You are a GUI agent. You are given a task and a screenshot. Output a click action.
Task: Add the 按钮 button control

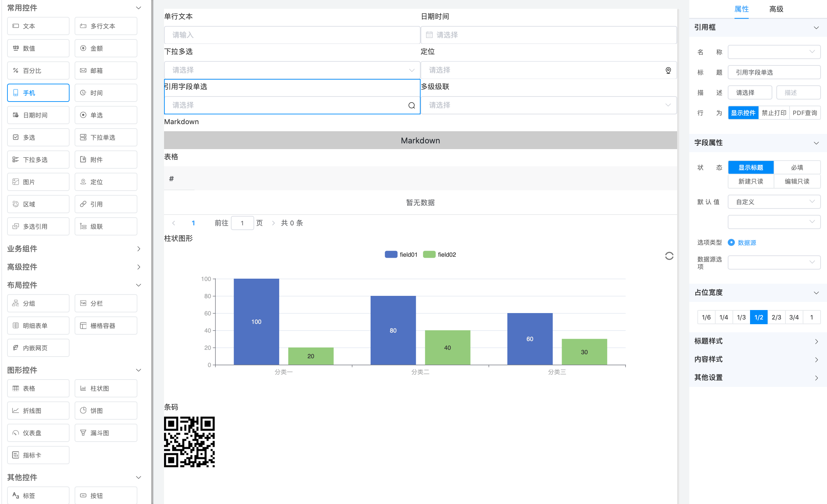click(106, 496)
